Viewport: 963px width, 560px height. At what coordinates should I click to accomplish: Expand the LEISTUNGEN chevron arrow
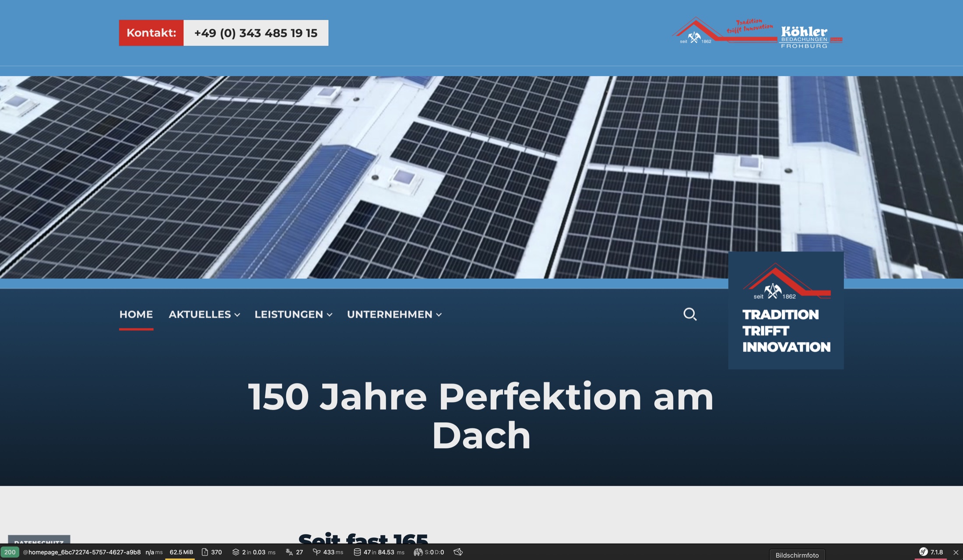(329, 315)
